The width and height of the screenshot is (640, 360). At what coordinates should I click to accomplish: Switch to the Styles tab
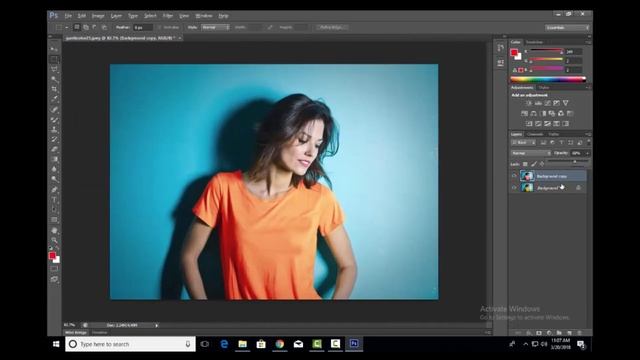(544, 87)
